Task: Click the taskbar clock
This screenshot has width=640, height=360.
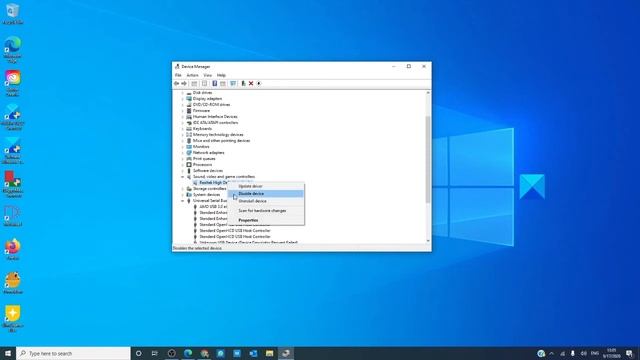Action: pos(611,353)
